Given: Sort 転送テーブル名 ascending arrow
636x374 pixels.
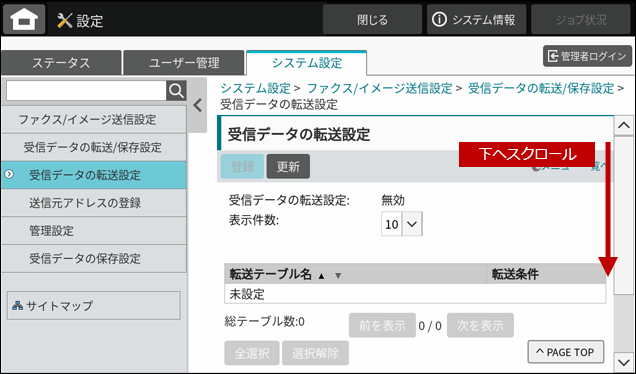Looking at the screenshot, I should click(x=322, y=276).
